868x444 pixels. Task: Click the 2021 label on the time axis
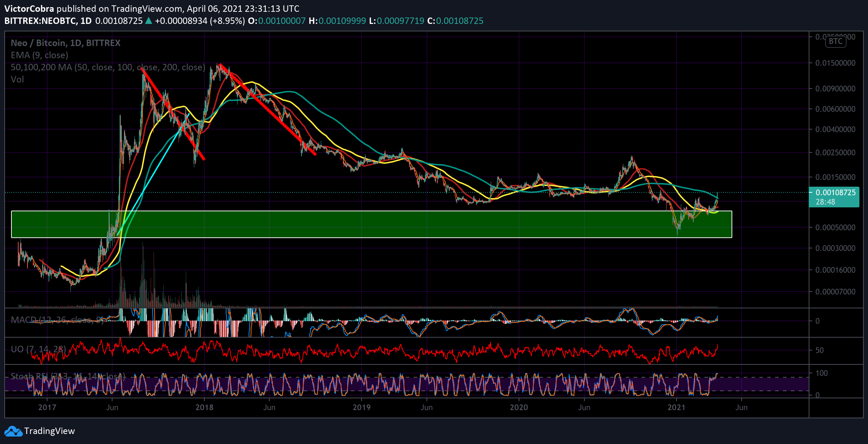(677, 407)
